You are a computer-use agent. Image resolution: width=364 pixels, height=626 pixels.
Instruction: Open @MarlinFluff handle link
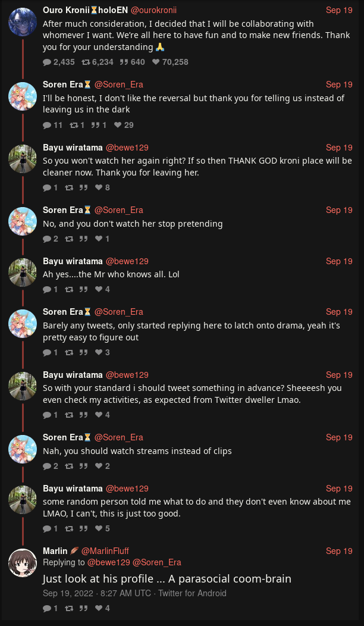click(105, 551)
